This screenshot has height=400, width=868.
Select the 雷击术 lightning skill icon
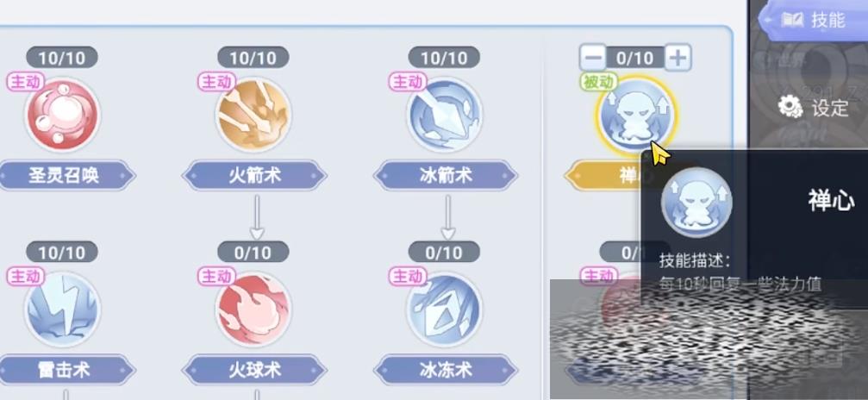pos(62,310)
